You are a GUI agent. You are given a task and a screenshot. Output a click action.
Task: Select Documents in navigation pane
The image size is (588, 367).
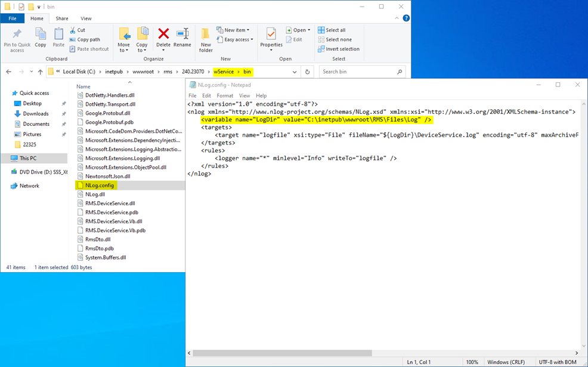tap(36, 124)
